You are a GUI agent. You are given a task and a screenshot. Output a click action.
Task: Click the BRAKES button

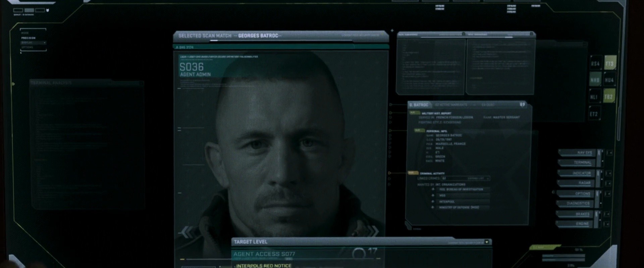(x=575, y=214)
